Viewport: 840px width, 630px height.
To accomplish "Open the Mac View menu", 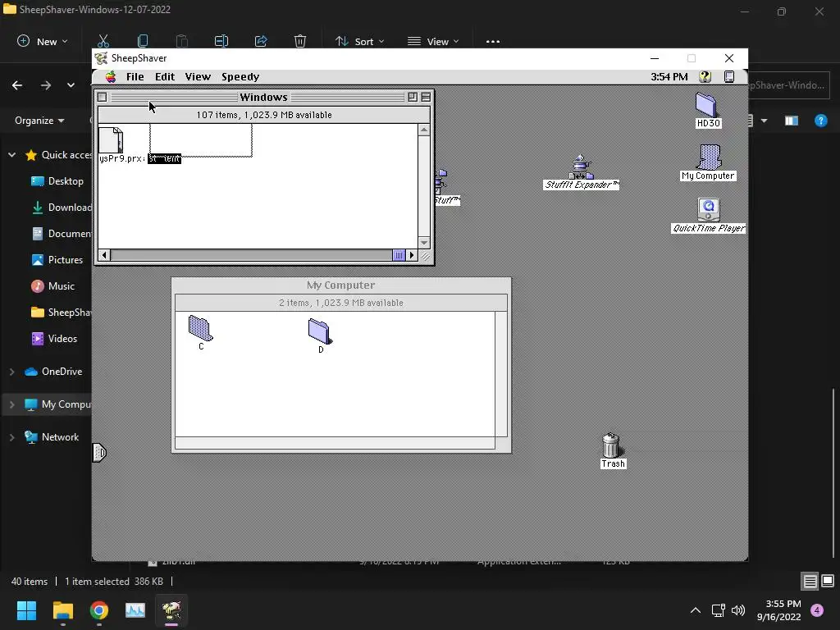I will (x=198, y=76).
